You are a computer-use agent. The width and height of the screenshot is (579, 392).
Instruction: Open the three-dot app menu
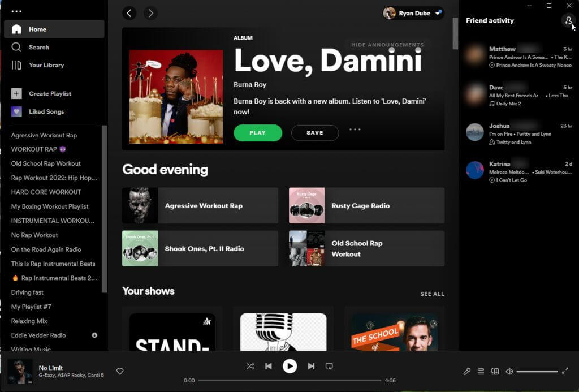(16, 11)
